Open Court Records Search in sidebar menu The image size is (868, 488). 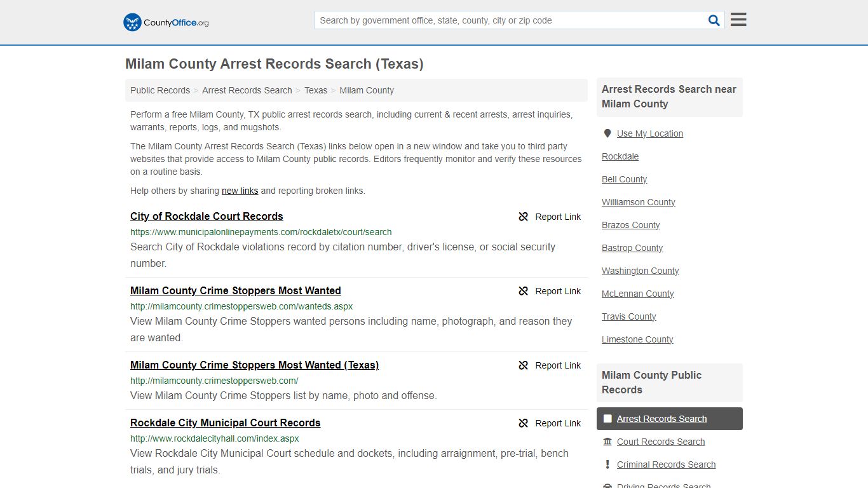[x=661, y=442]
